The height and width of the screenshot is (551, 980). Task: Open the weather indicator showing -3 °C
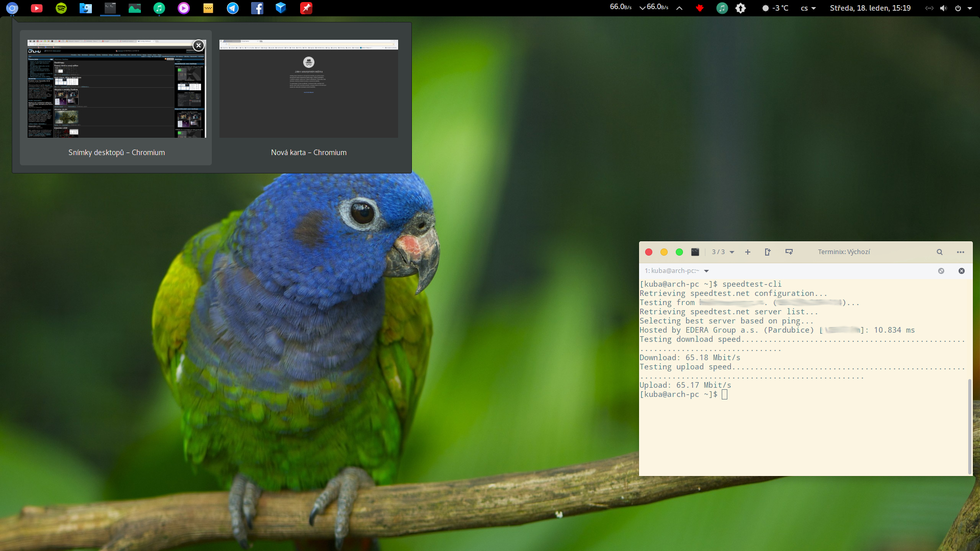coord(775,8)
